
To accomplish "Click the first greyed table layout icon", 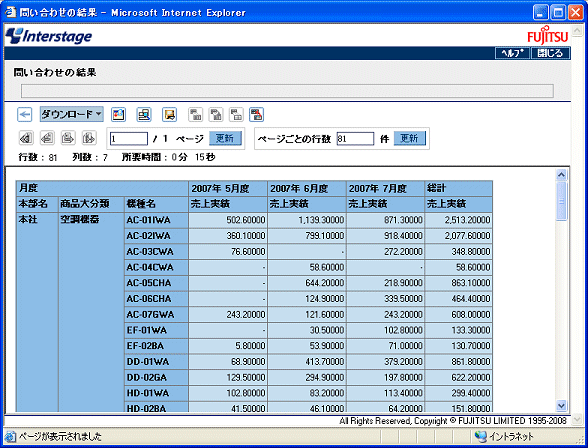I will [x=195, y=114].
